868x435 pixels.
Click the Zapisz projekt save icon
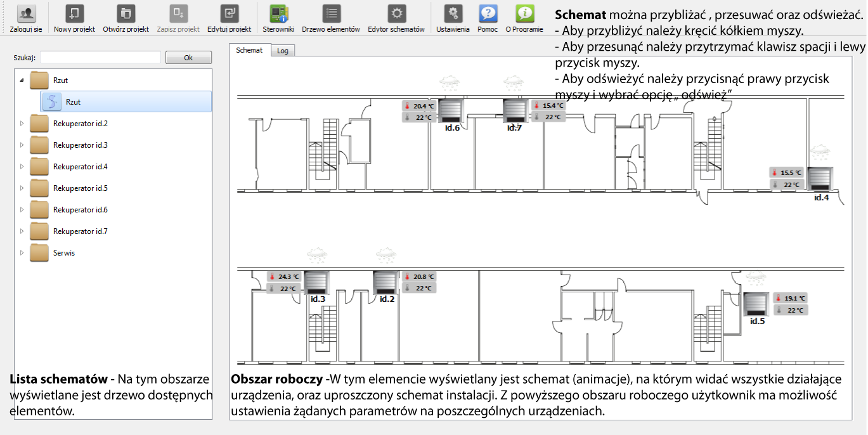pyautogui.click(x=178, y=13)
